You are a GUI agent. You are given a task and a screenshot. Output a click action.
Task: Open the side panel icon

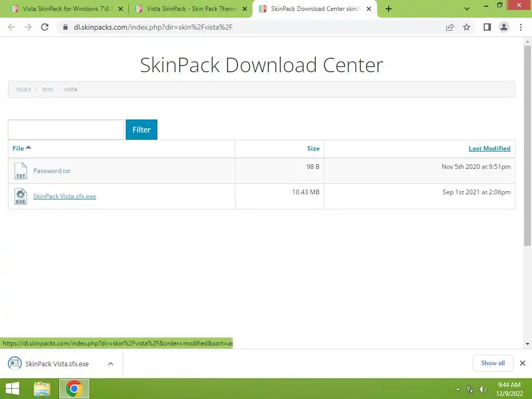point(487,27)
